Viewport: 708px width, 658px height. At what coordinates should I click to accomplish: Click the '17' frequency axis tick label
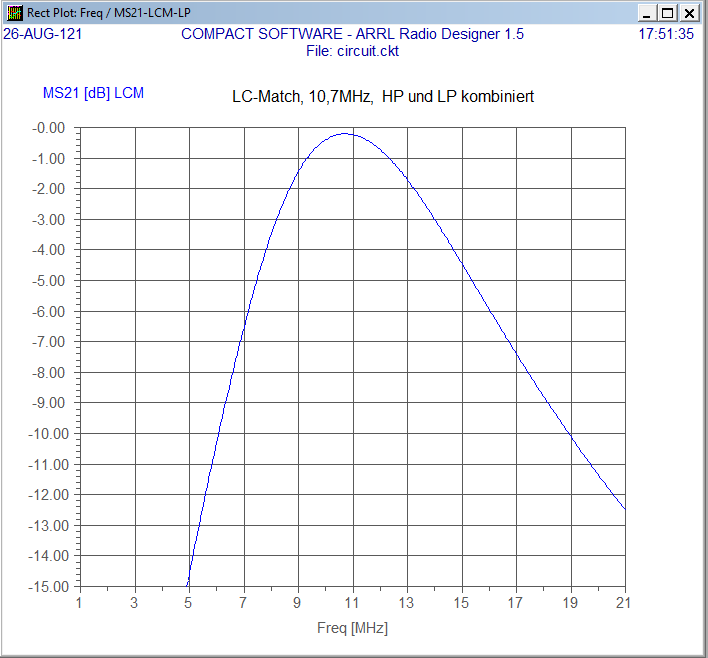[x=515, y=603]
